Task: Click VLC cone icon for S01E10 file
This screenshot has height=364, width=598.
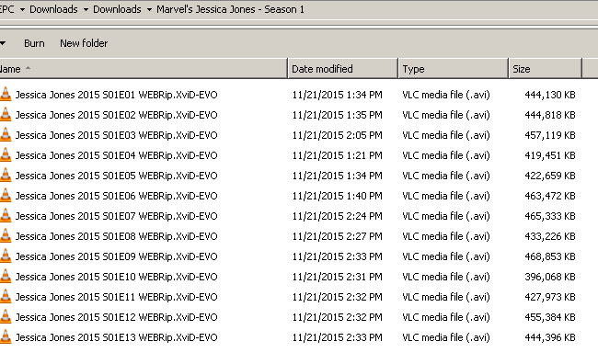Action: click(6, 276)
